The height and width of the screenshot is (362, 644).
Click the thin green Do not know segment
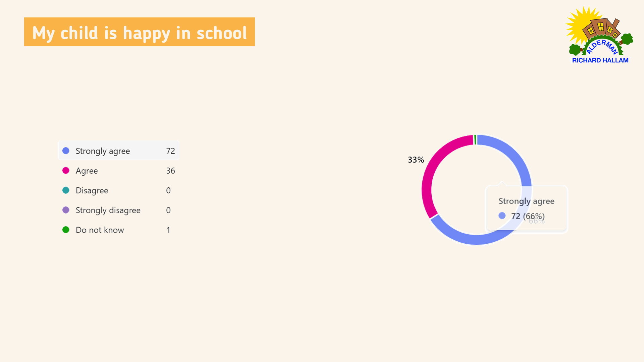(x=475, y=140)
